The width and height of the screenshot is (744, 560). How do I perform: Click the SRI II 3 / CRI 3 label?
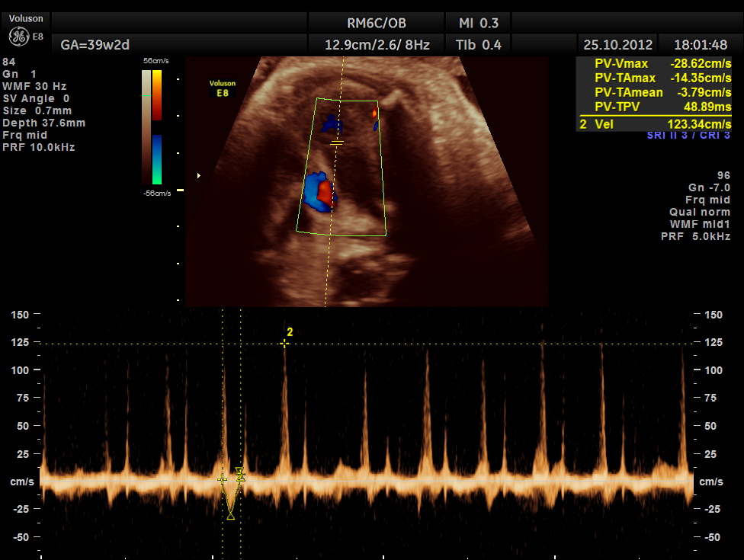[688, 136]
